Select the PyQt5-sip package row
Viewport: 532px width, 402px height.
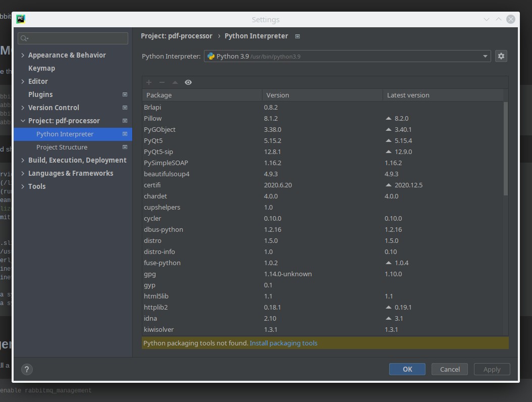tap(323, 152)
